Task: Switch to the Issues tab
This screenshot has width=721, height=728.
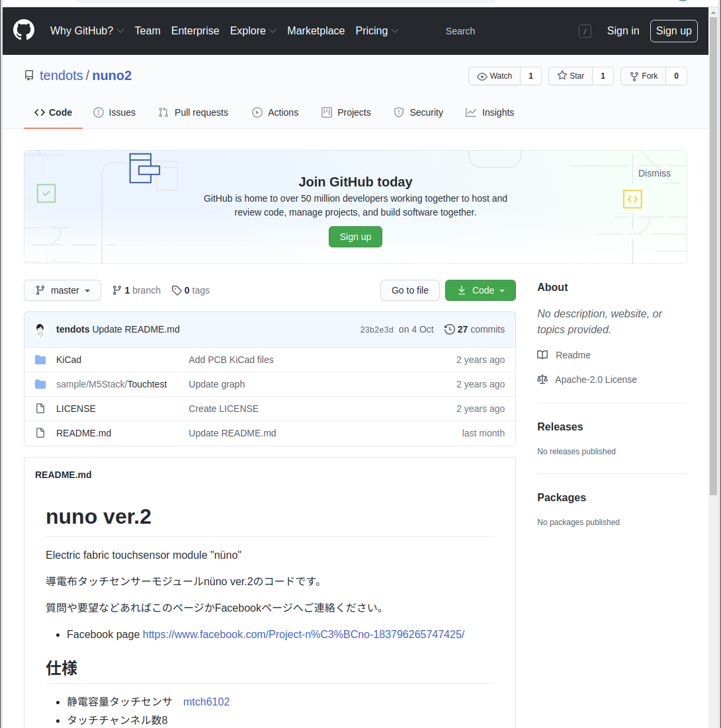Action: 114,113
